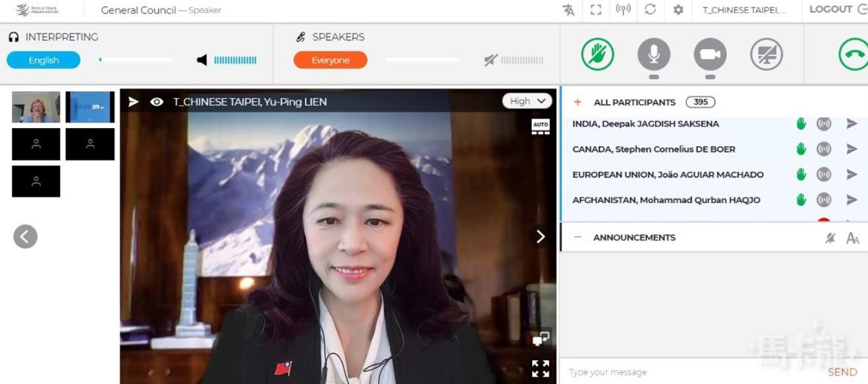Click the raise hand icon
The image size is (868, 384).
pos(597,54)
